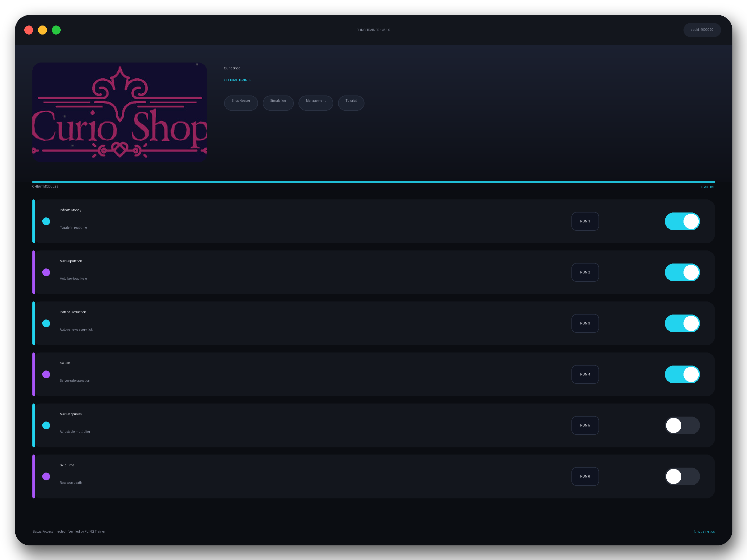
Task: Click the purple dot beside No Bills
Action: [46, 374]
